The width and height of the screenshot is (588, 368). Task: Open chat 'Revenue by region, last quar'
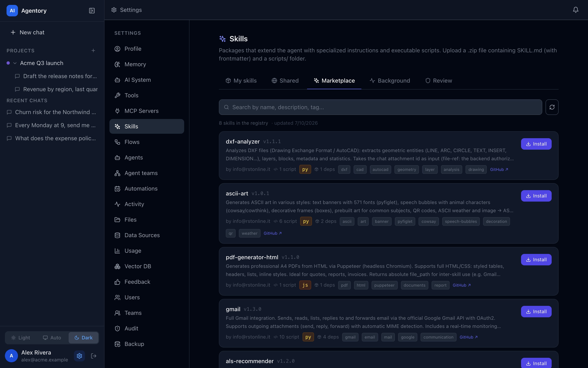click(56, 89)
